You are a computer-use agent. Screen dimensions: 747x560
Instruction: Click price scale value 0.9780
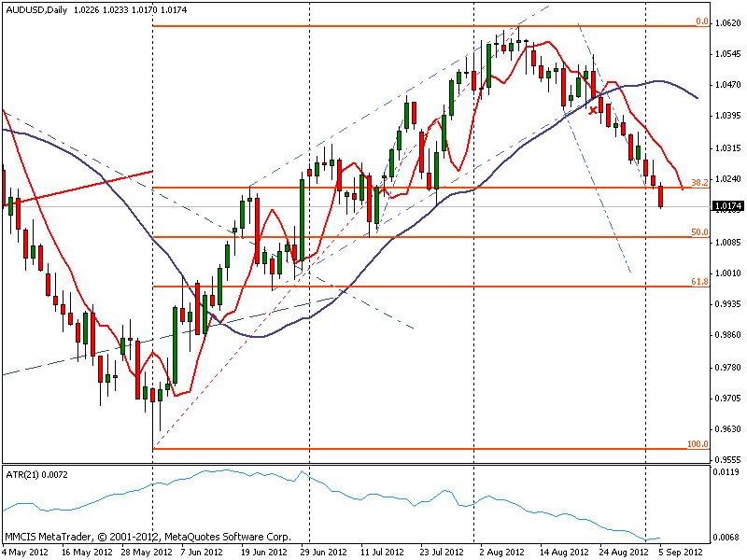click(728, 367)
